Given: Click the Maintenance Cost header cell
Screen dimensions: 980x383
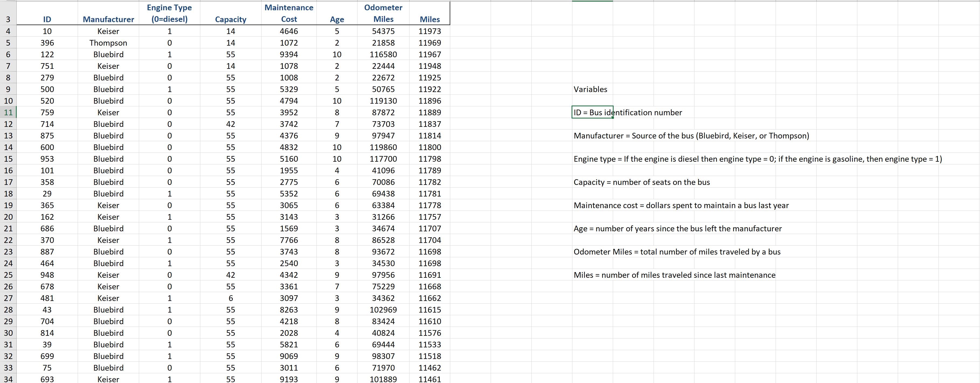Looking at the screenshot, I should pyautogui.click(x=289, y=13).
